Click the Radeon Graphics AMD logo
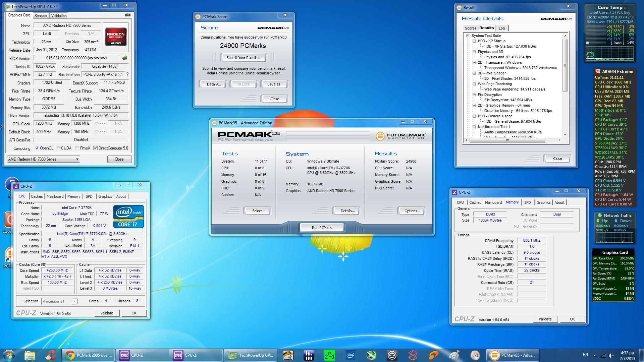The image size is (644, 362). (116, 37)
